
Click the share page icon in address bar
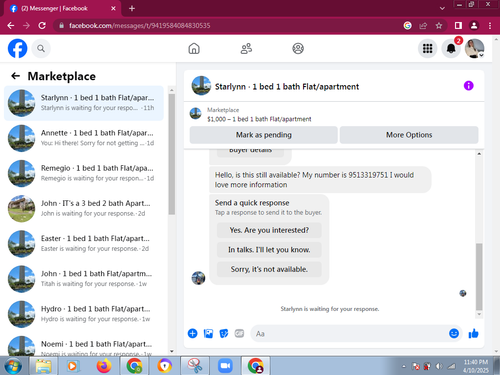coord(423,26)
